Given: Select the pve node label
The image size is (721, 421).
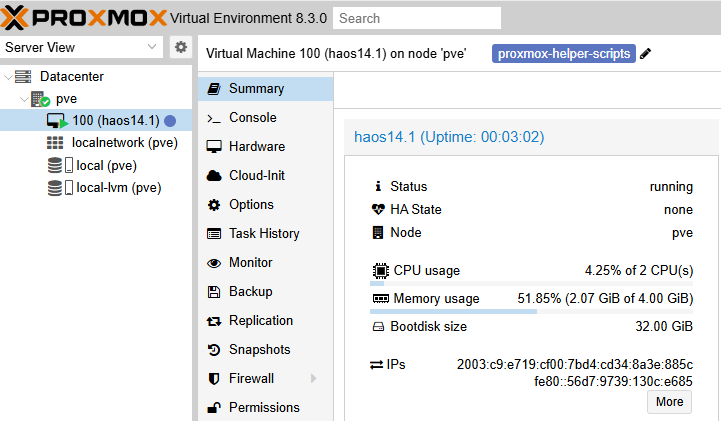Looking at the screenshot, I should pos(66,99).
